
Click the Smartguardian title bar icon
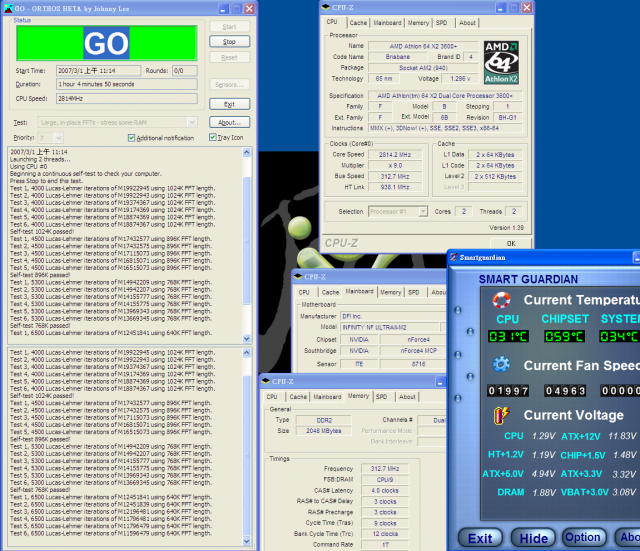pos(453,257)
